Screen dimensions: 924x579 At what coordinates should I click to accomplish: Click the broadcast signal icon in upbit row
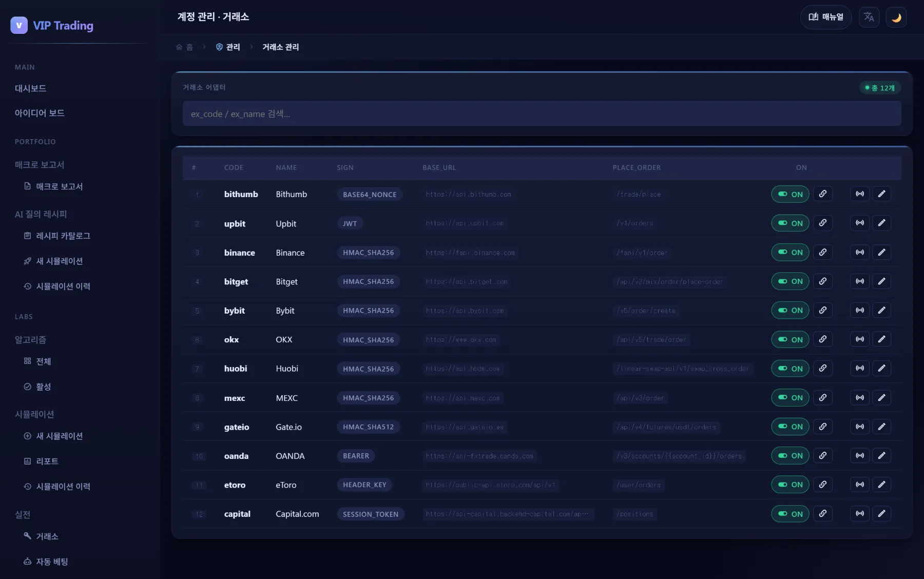tap(860, 223)
